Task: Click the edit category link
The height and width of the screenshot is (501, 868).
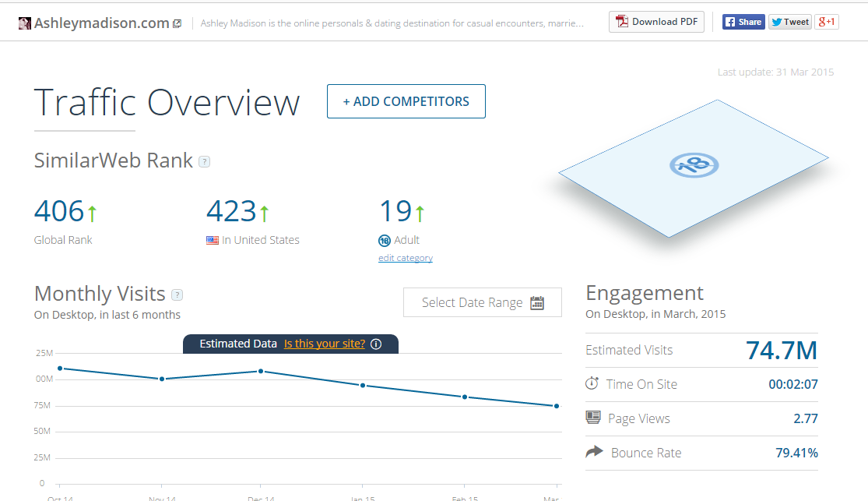Action: 406,258
